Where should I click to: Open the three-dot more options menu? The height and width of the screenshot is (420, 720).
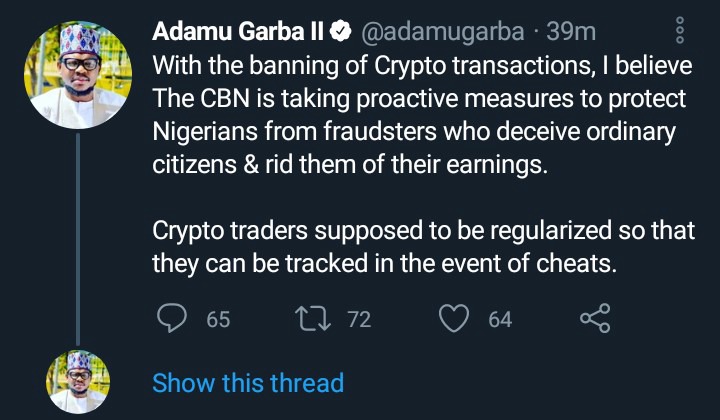coord(680,30)
